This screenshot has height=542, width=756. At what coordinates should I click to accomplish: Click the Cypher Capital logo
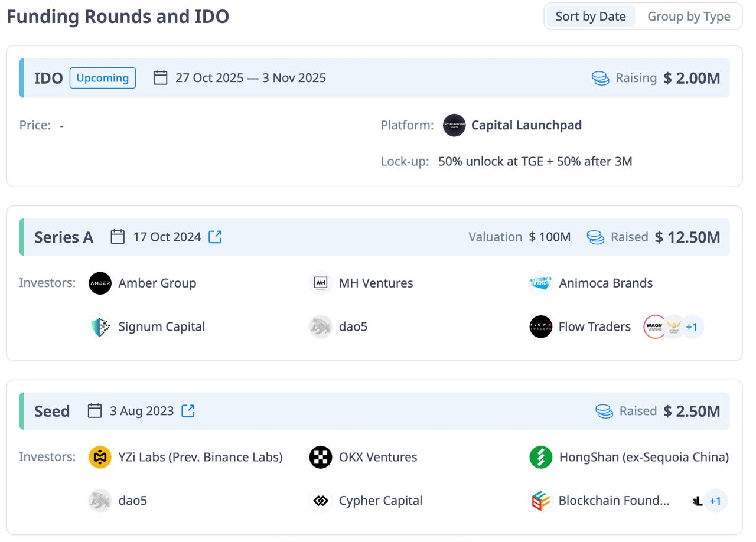point(321,501)
